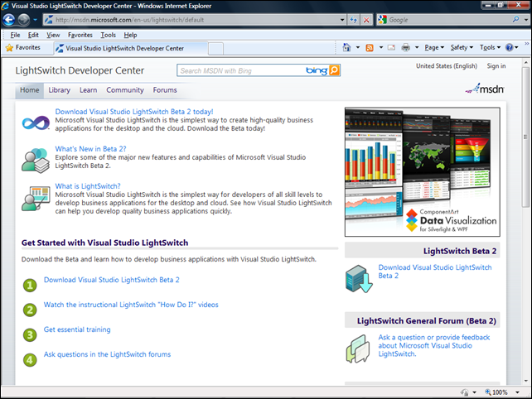Select the Library navigation tab

pyautogui.click(x=59, y=90)
